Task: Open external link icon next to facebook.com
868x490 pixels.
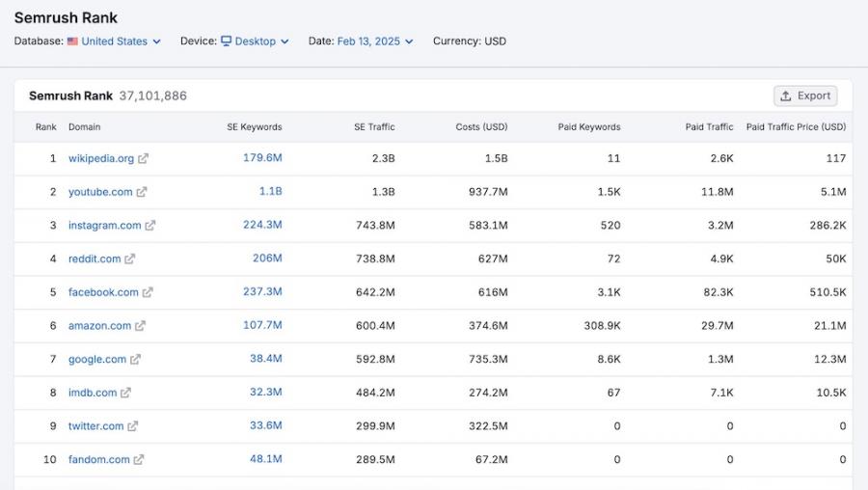Action: click(x=148, y=292)
